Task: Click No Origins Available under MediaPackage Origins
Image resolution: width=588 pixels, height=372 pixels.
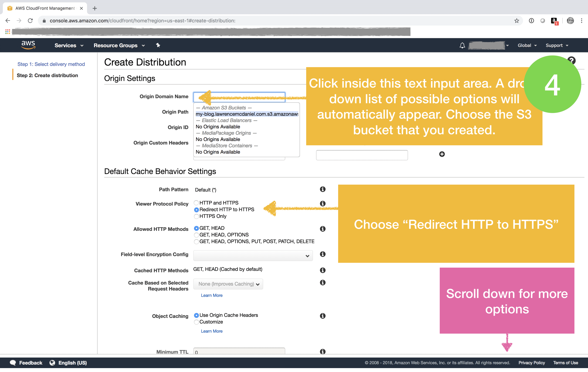Action: coord(218,139)
